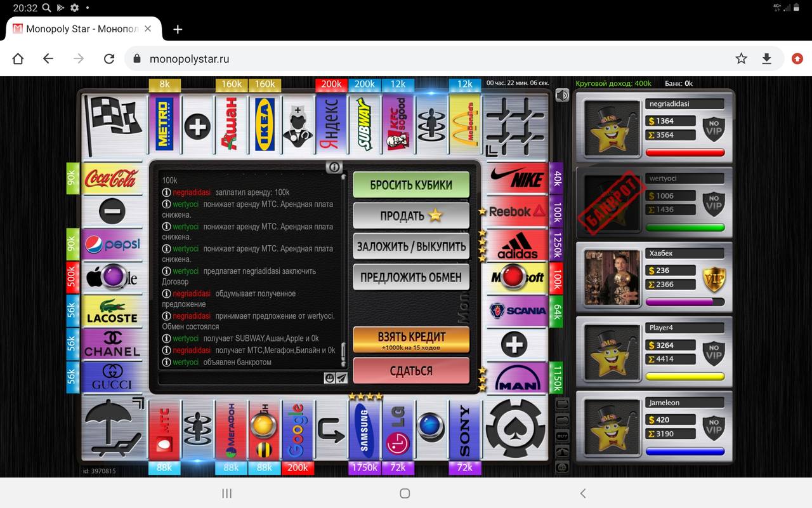
Task: Open the IKEA property square
Action: [265, 124]
